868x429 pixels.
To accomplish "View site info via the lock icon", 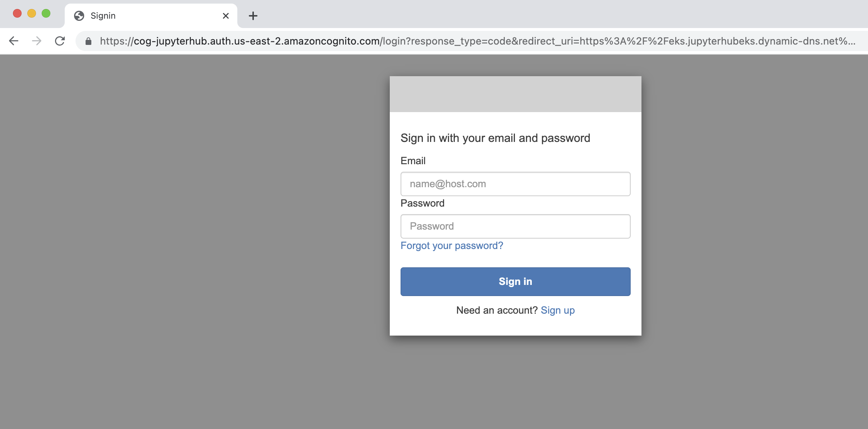I will pos(88,41).
